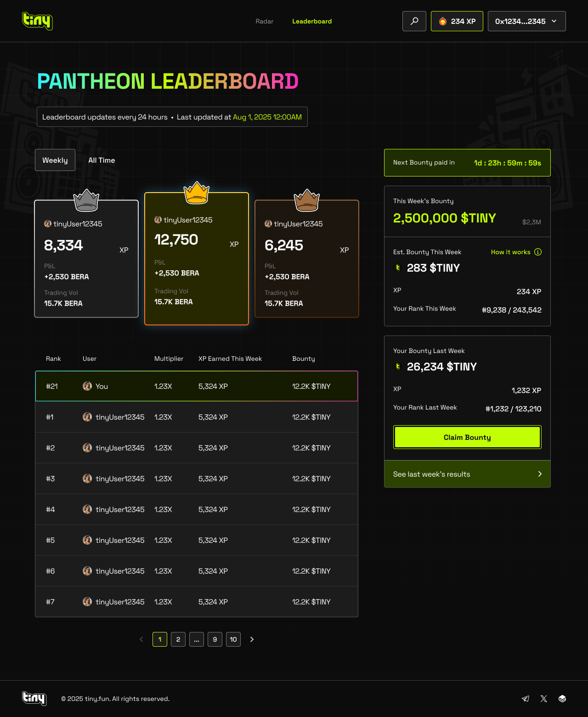Image resolution: width=588 pixels, height=717 pixels.
Task: Click the silver crown on second-place card
Action: [x=86, y=200]
